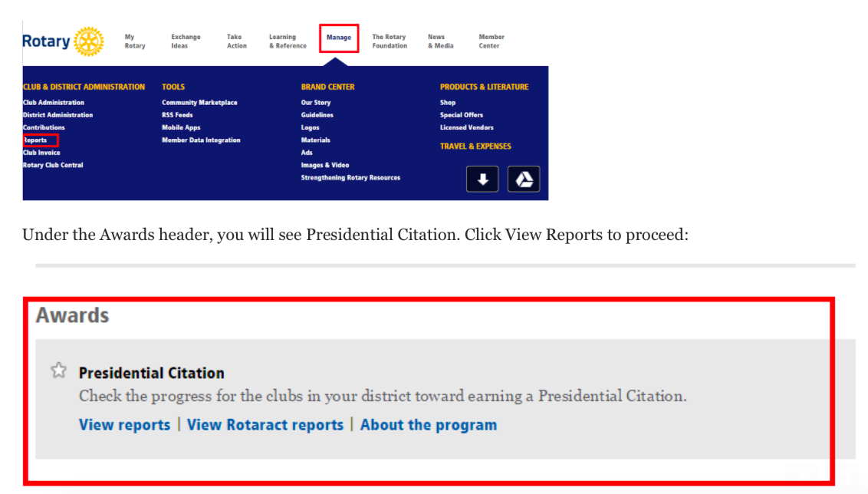Open Special Offers link
The image size is (868, 494).
(x=461, y=115)
